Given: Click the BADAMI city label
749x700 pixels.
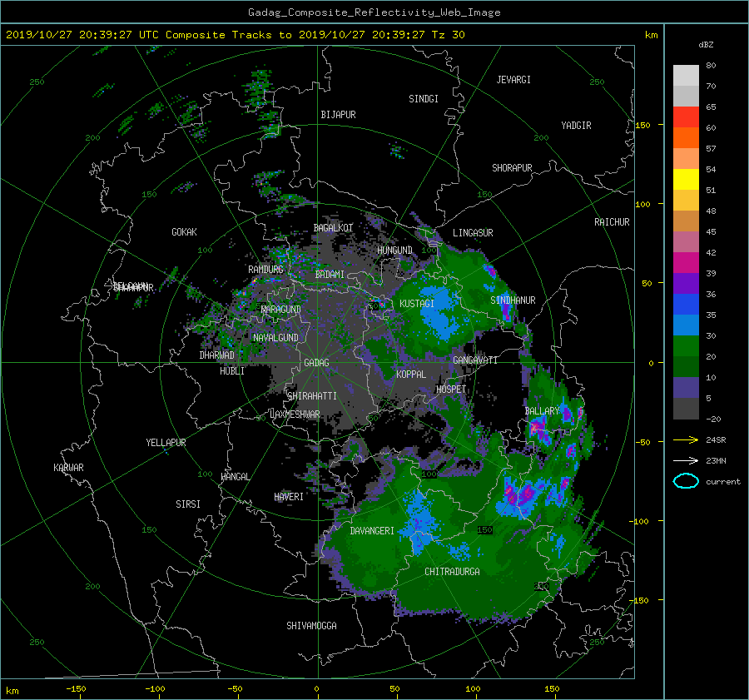Looking at the screenshot, I should (330, 275).
